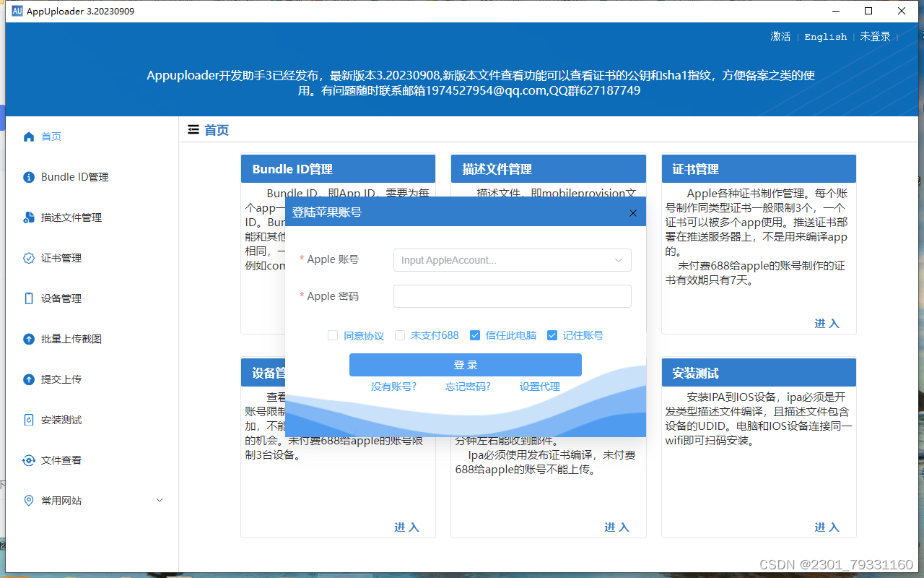
Task: Click inside the Apple密码 input field
Action: point(512,296)
